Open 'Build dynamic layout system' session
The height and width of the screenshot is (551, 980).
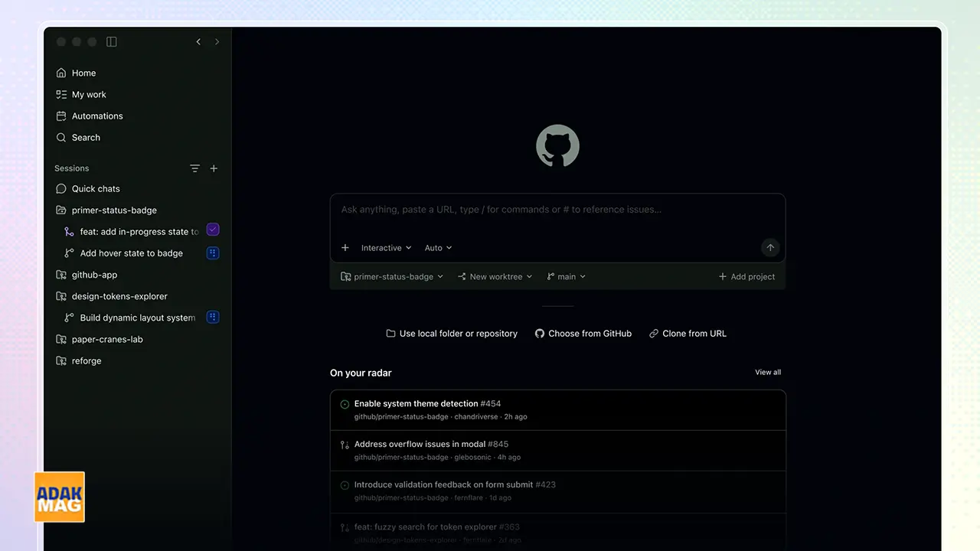tap(132, 318)
